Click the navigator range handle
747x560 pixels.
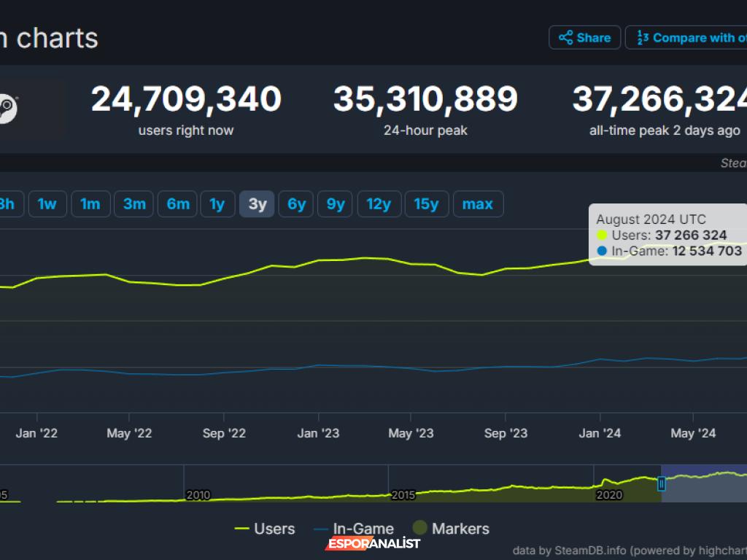click(x=662, y=483)
